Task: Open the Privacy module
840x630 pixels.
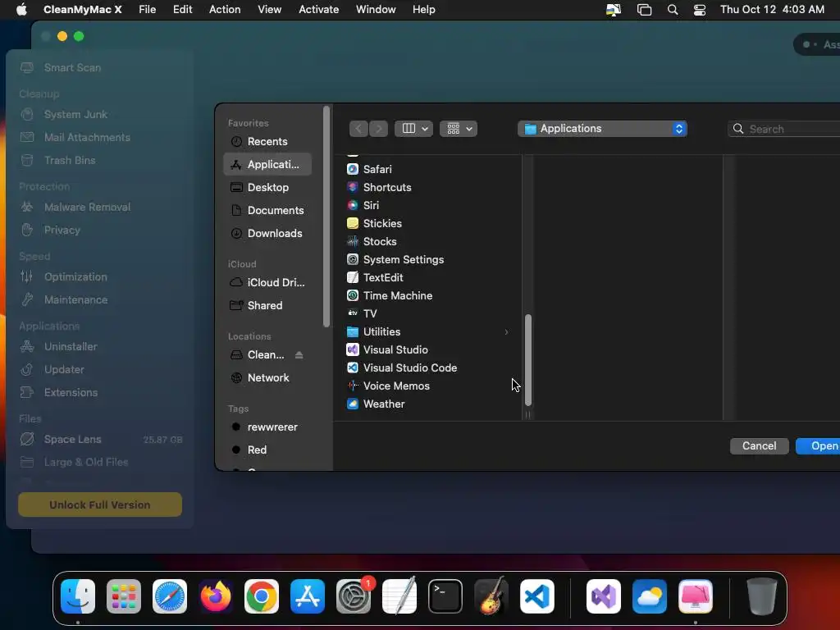Action: [x=99, y=231]
